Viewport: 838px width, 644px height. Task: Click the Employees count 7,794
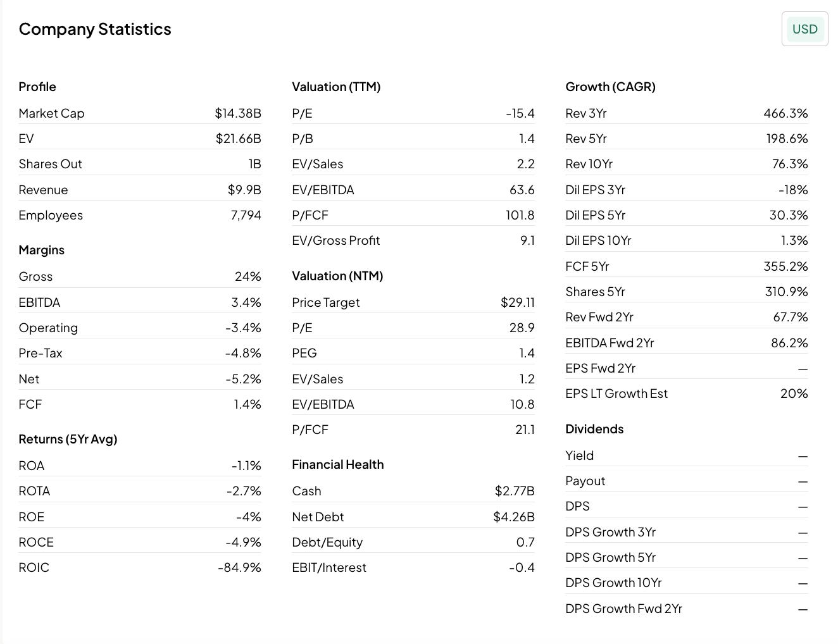pyautogui.click(x=246, y=215)
